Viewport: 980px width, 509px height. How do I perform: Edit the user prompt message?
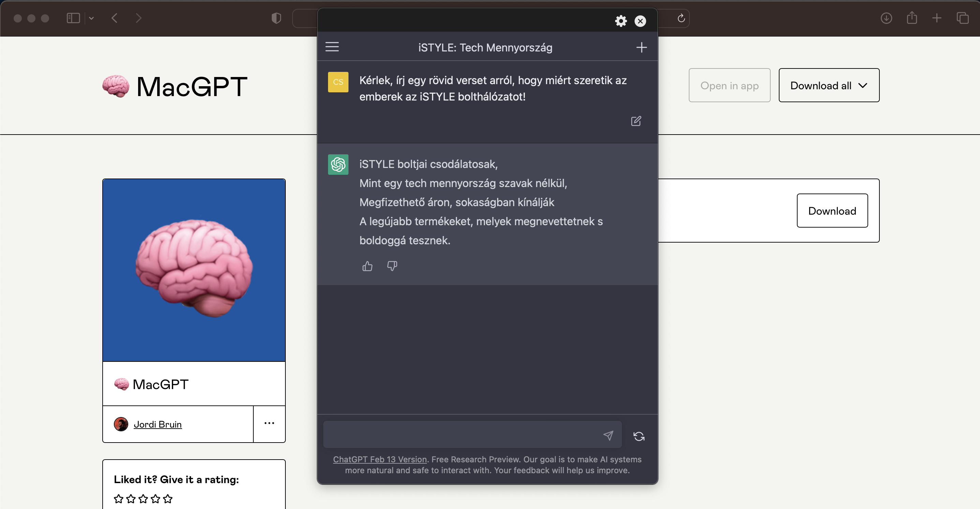(x=636, y=121)
